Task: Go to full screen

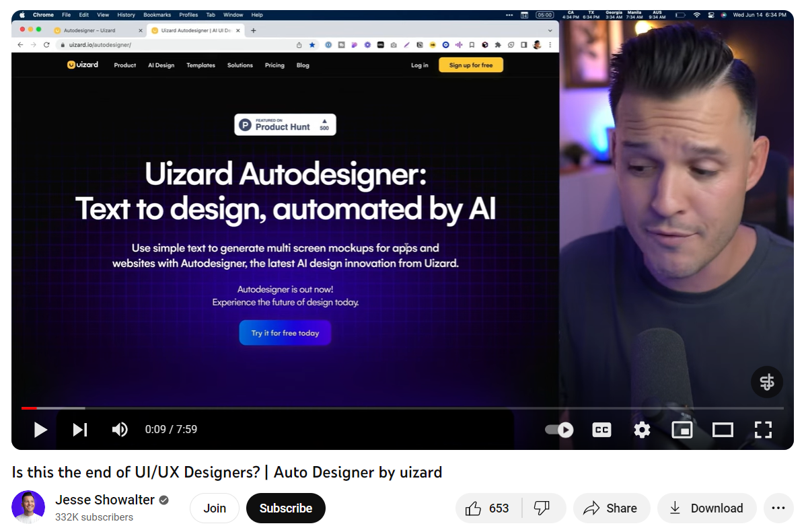Action: point(764,430)
